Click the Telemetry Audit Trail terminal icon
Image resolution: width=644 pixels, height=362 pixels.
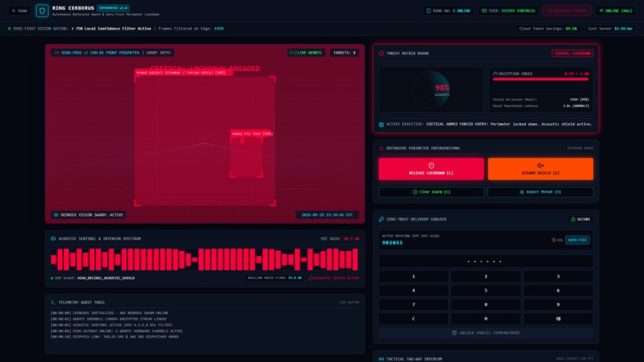53,302
